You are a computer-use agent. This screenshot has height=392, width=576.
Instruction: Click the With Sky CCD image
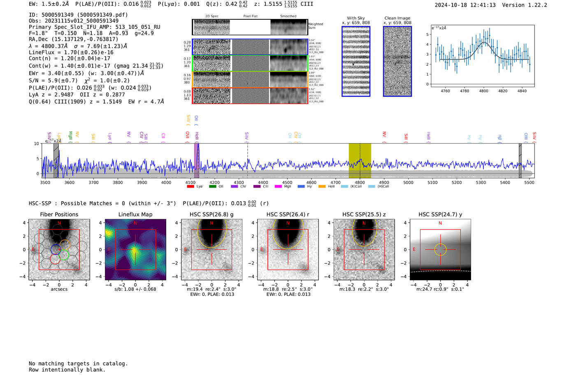(x=356, y=61)
